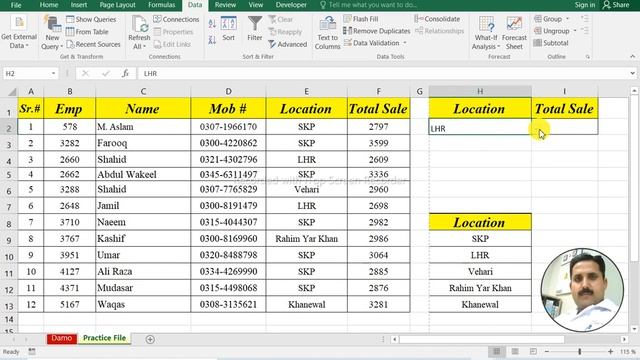This screenshot has height=360, width=640.
Task: Expand the Name Box dropdown
Action: tap(53, 73)
